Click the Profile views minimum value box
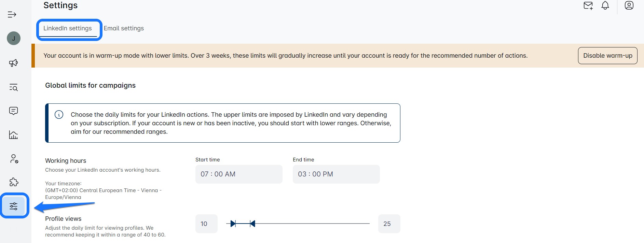644x243 pixels. point(206,224)
